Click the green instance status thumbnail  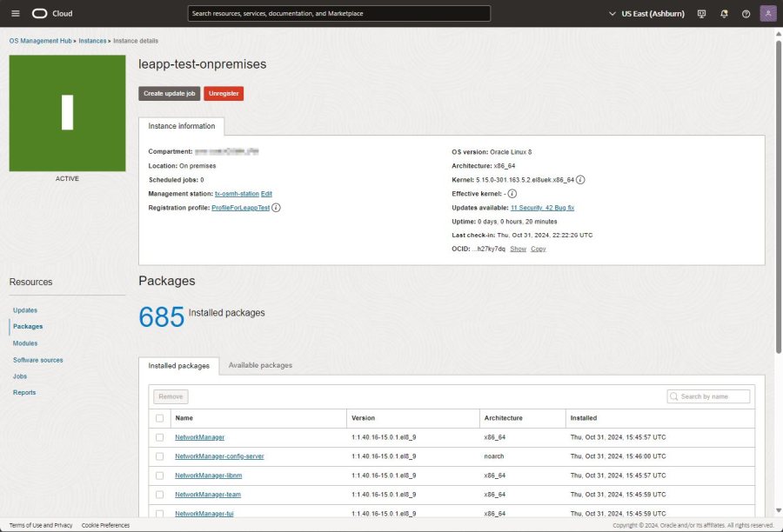tap(67, 113)
